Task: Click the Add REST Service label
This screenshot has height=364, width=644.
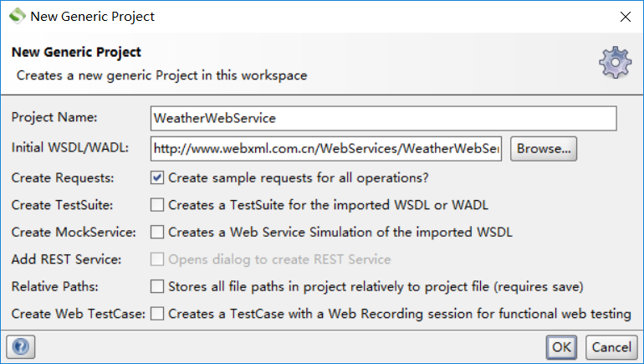Action: (x=66, y=259)
